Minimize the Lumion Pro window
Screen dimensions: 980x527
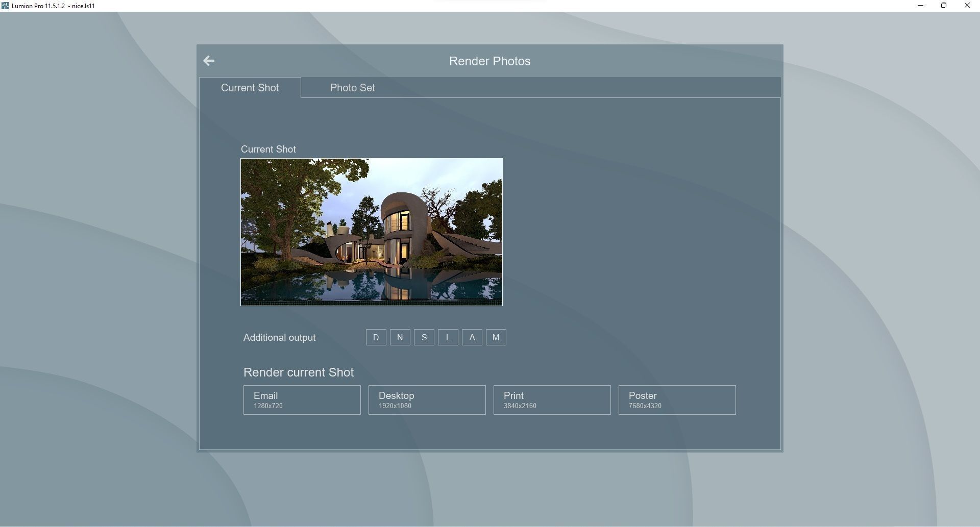[x=921, y=6]
